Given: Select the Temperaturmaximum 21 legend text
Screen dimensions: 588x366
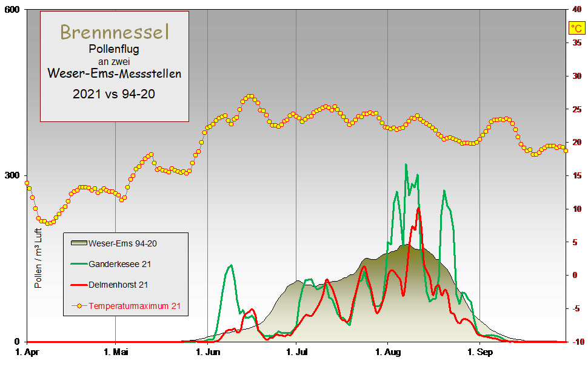Looking at the screenshot, I should (134, 305).
